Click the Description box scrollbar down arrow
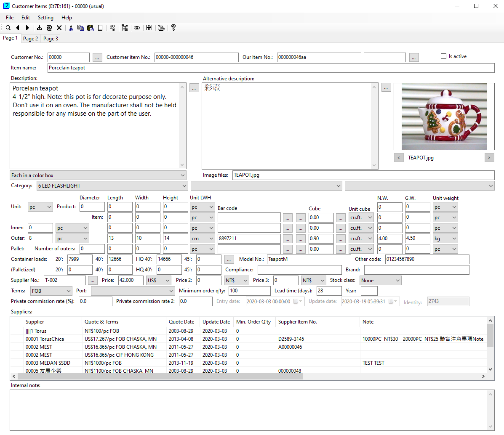This screenshot has height=435, width=504. [182, 165]
